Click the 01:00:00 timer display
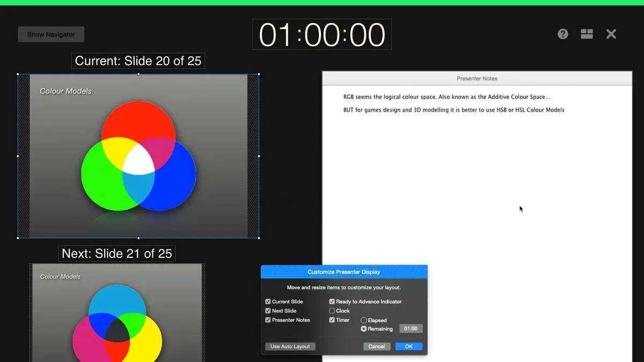 pyautogui.click(x=322, y=35)
